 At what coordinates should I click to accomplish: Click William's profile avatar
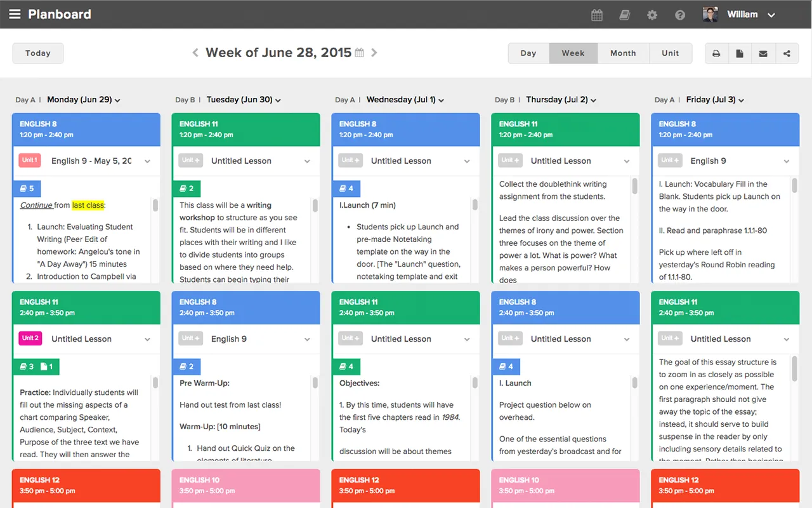[710, 14]
